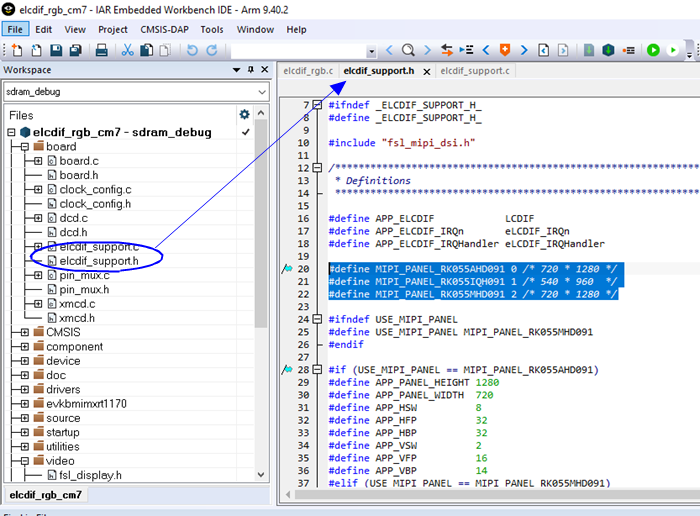Open the Project menu
The width and height of the screenshot is (700, 516).
pos(112,29)
